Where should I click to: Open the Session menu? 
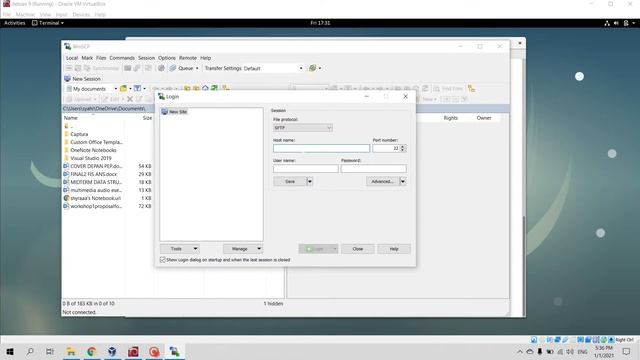[146, 58]
